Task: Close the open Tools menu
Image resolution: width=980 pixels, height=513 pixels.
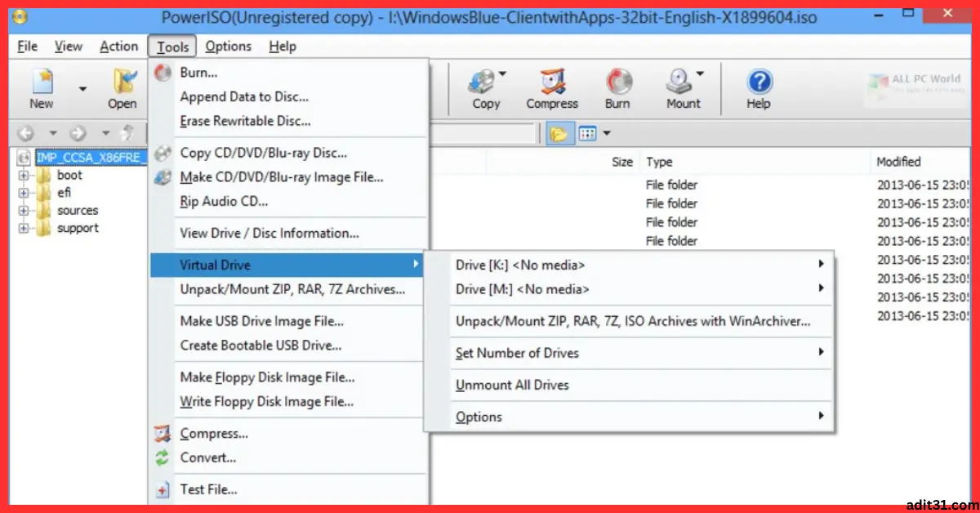Action: 173,47
